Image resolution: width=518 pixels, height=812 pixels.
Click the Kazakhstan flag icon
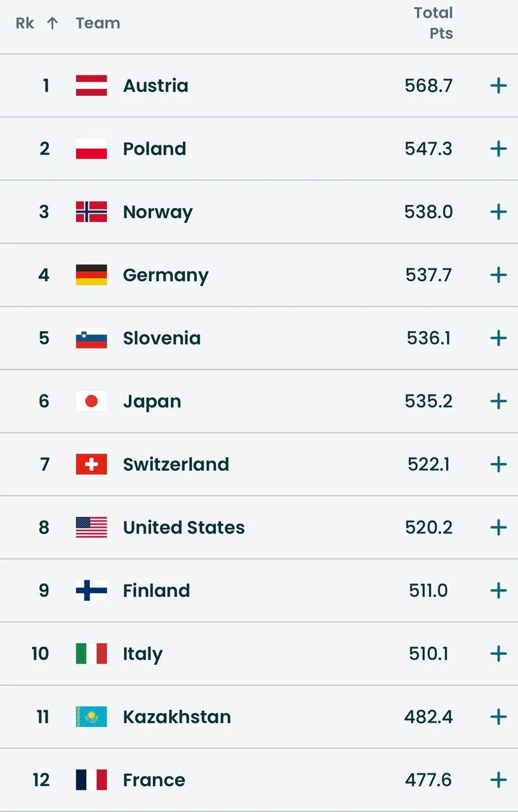(91, 717)
